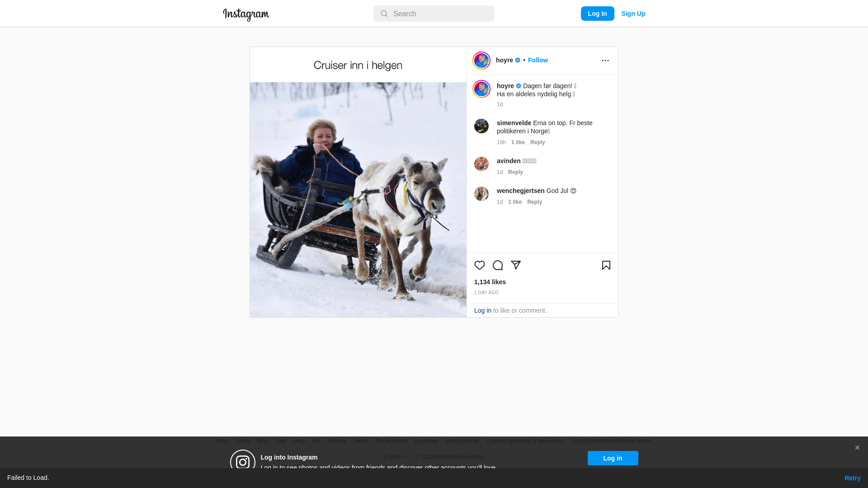Follow the hoyre account
The width and height of the screenshot is (868, 488).
[538, 60]
